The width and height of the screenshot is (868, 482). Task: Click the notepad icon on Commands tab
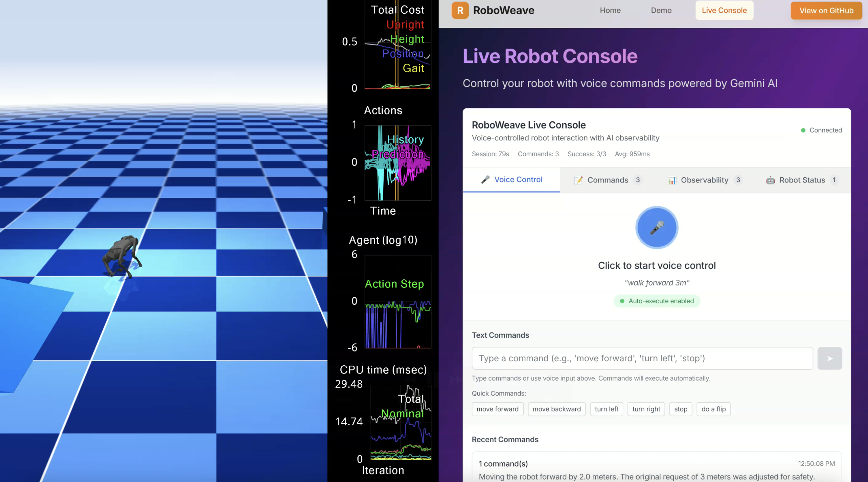(578, 180)
